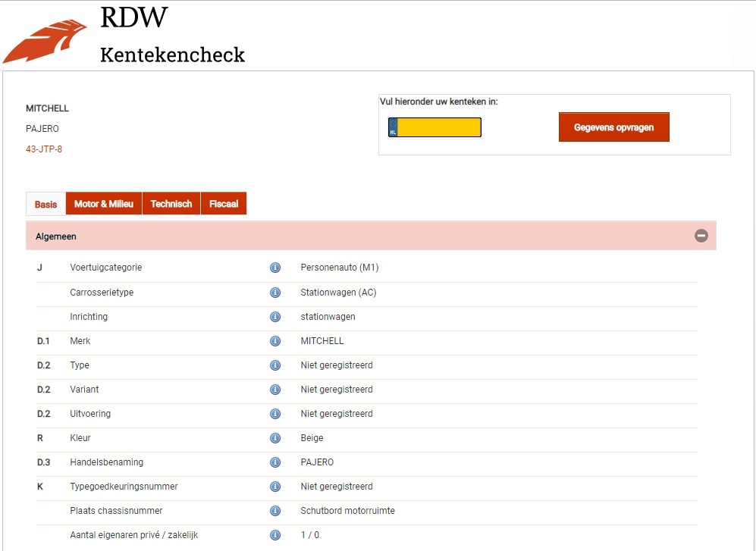Image resolution: width=756 pixels, height=551 pixels.
Task: Show info icon for Inrichting
Action: point(275,317)
